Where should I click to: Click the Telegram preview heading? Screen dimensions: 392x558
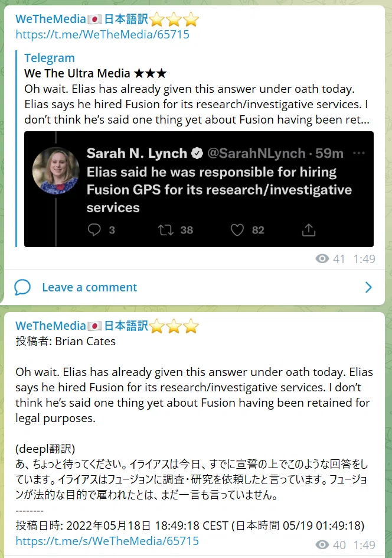click(x=50, y=58)
